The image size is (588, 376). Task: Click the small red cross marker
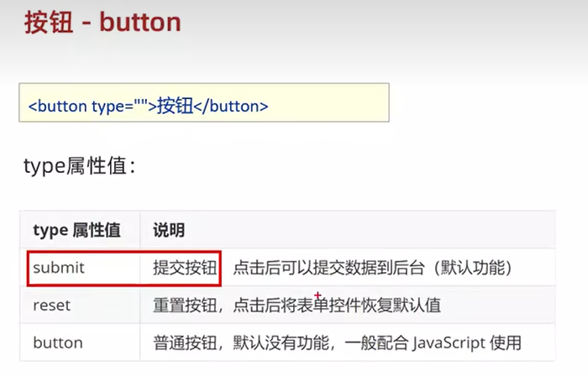318,295
